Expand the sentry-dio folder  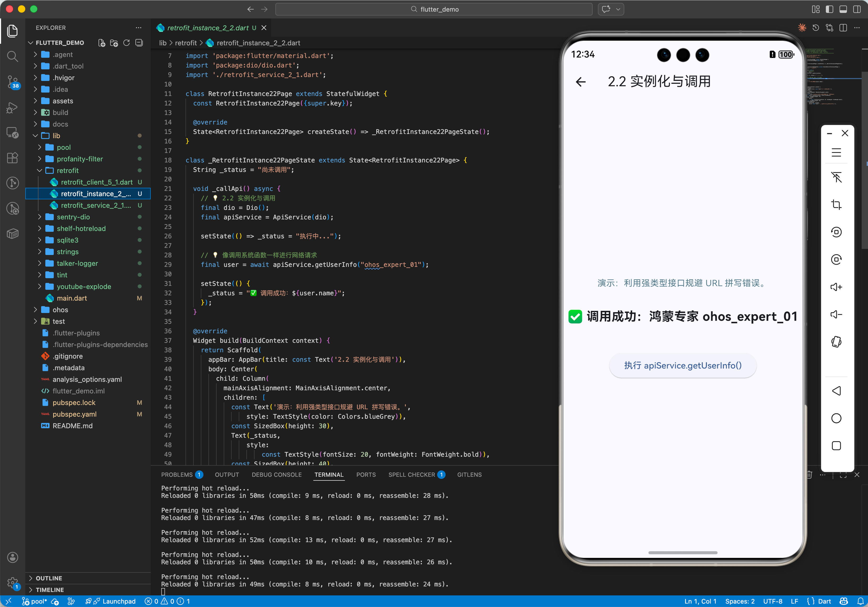pyautogui.click(x=73, y=217)
